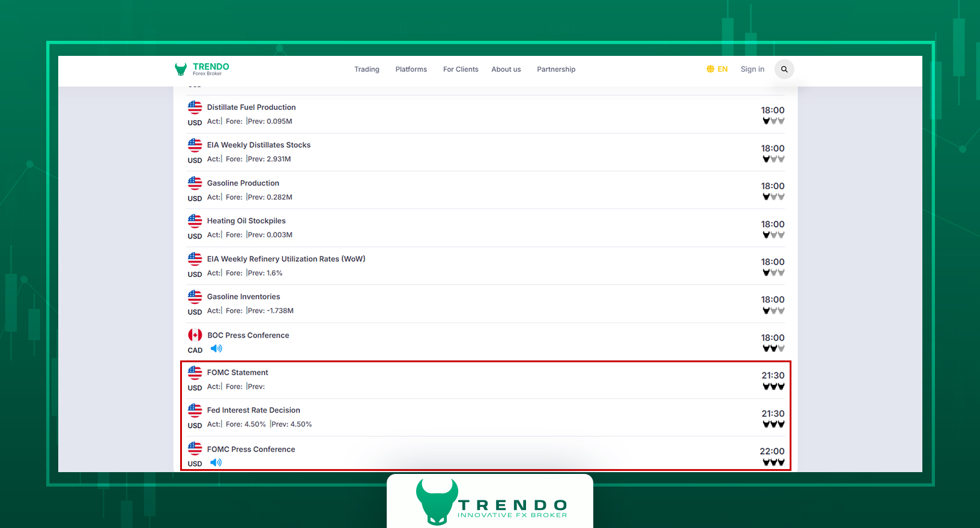The height and width of the screenshot is (528, 980).
Task: Click the 'Prev: 4.50%' value
Action: 292,424
